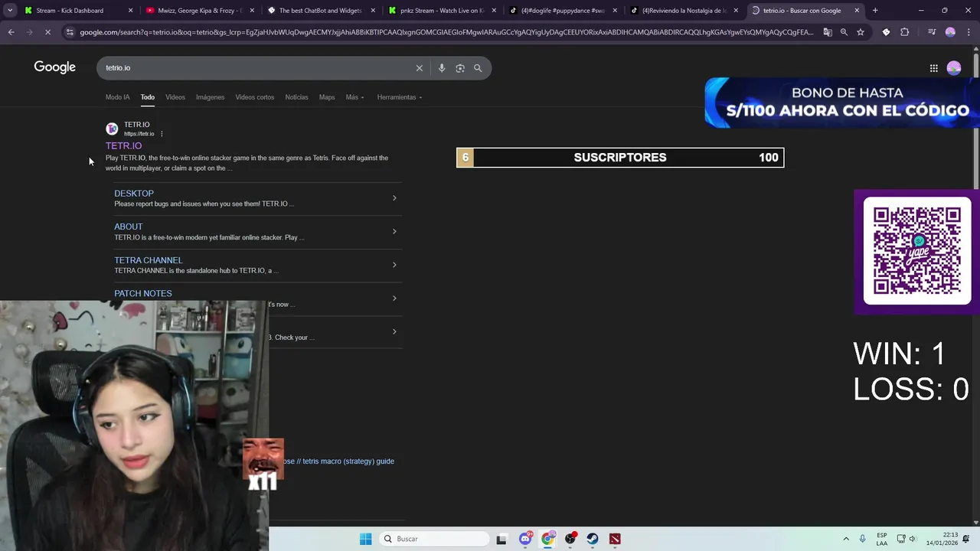Switch to Videos cortos tab
Screen dimensions: 980x551
pyautogui.click(x=255, y=97)
